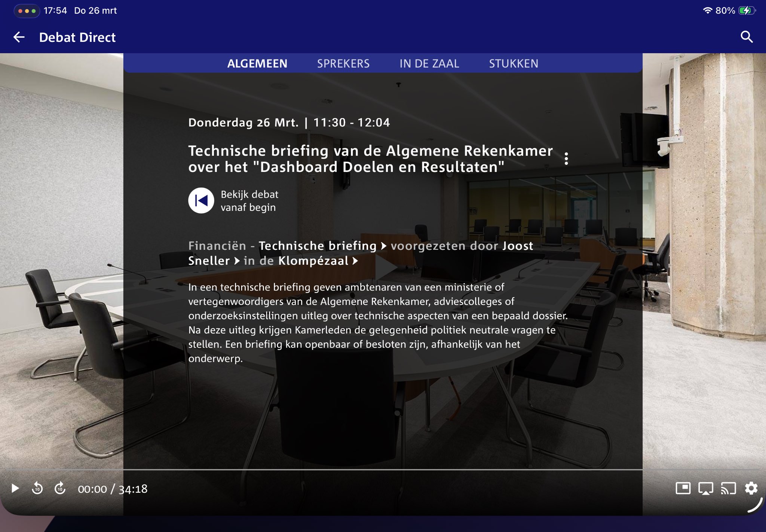Go back with the arrow icon

coord(19,37)
